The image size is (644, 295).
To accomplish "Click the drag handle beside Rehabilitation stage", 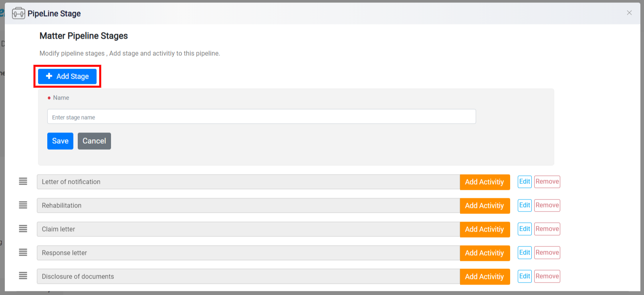I will point(23,205).
